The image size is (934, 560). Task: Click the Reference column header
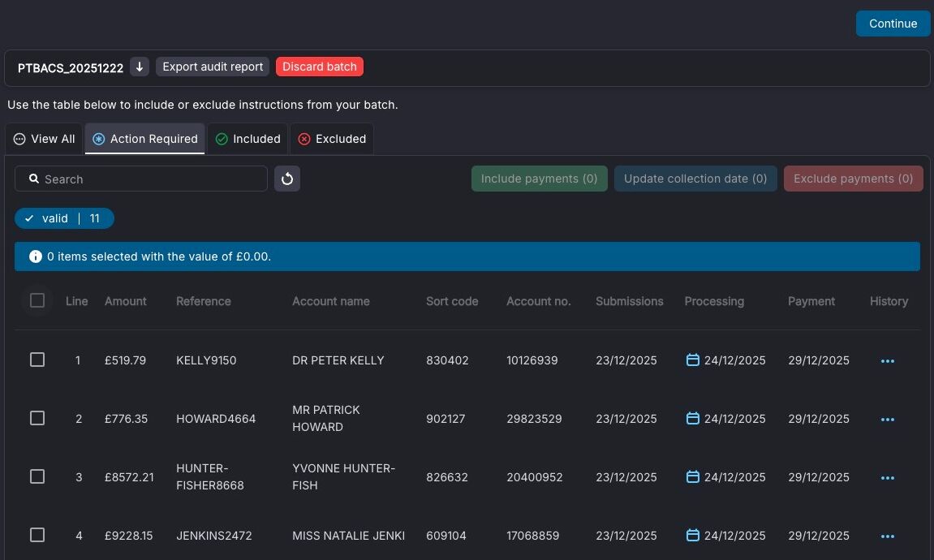203,301
